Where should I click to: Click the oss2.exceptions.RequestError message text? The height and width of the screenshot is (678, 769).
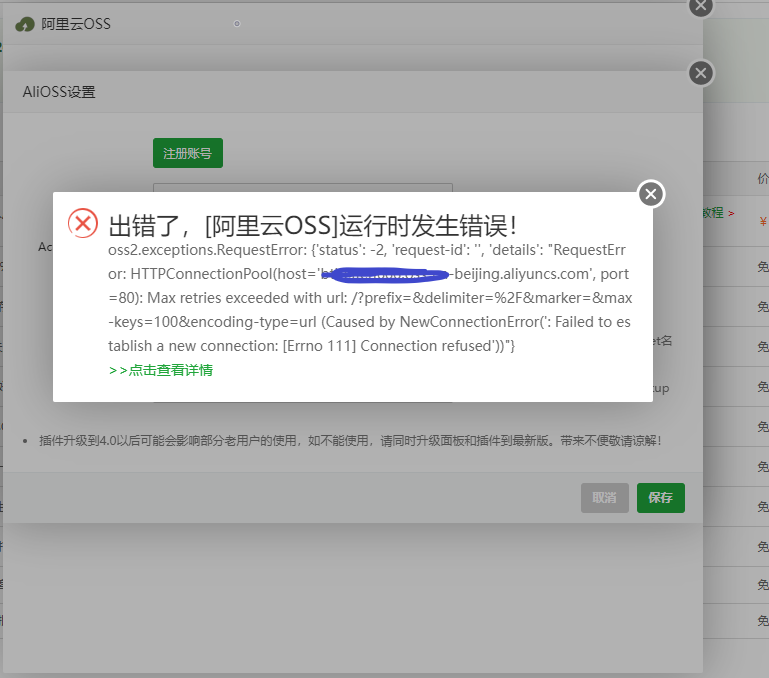coord(370,298)
